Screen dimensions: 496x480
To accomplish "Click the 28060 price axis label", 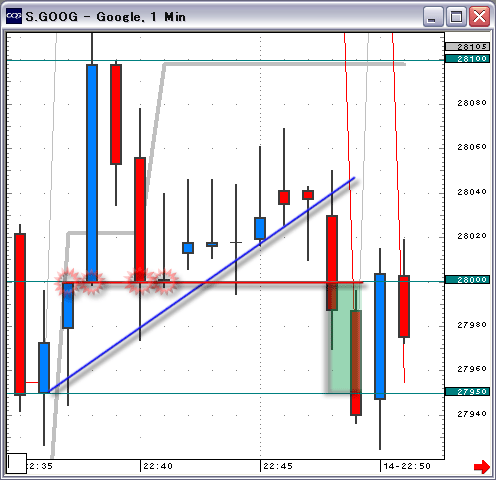I will pos(472,147).
